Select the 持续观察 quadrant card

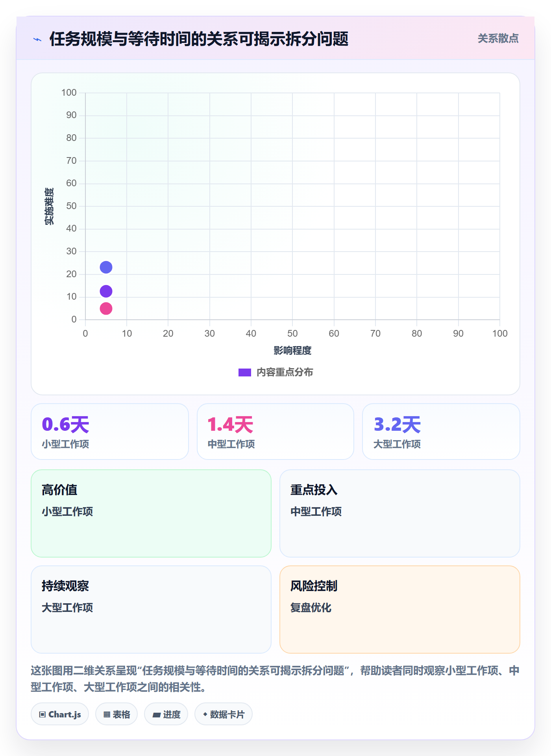point(151,610)
